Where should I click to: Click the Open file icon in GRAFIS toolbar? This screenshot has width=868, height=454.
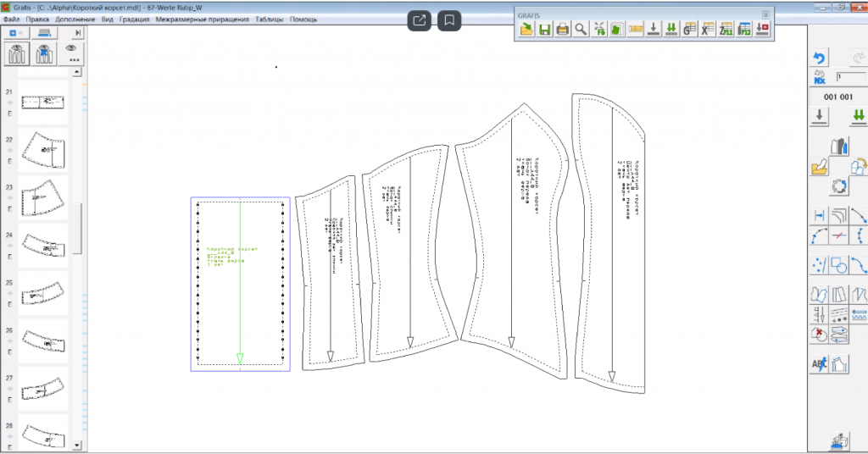526,30
